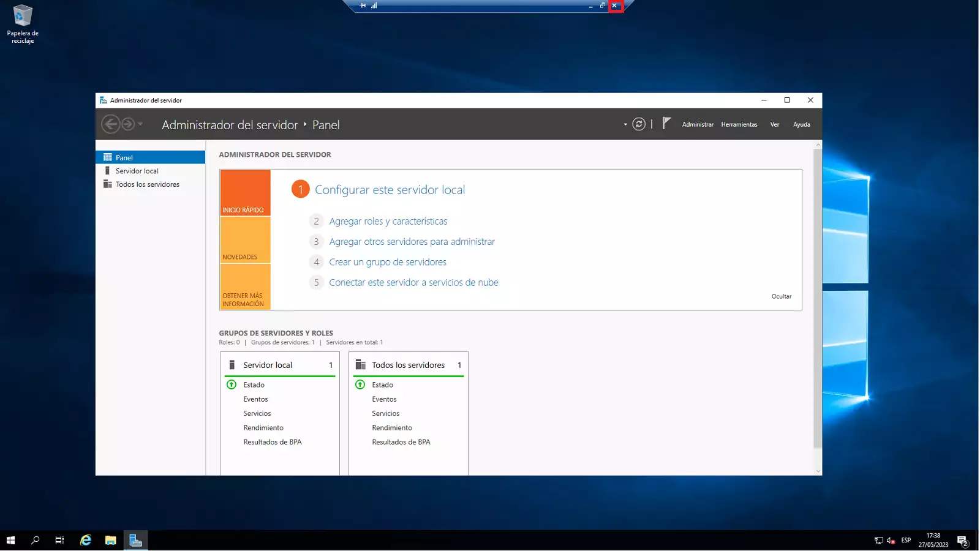This screenshot has width=980, height=551.
Task: Select Servidor local in the sidebar
Action: [137, 171]
